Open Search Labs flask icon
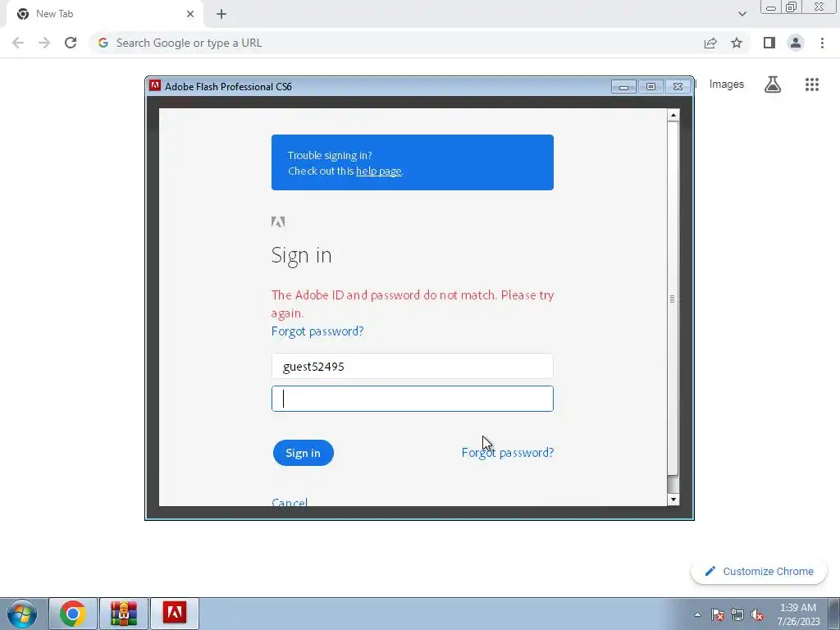The image size is (840, 630). point(773,84)
